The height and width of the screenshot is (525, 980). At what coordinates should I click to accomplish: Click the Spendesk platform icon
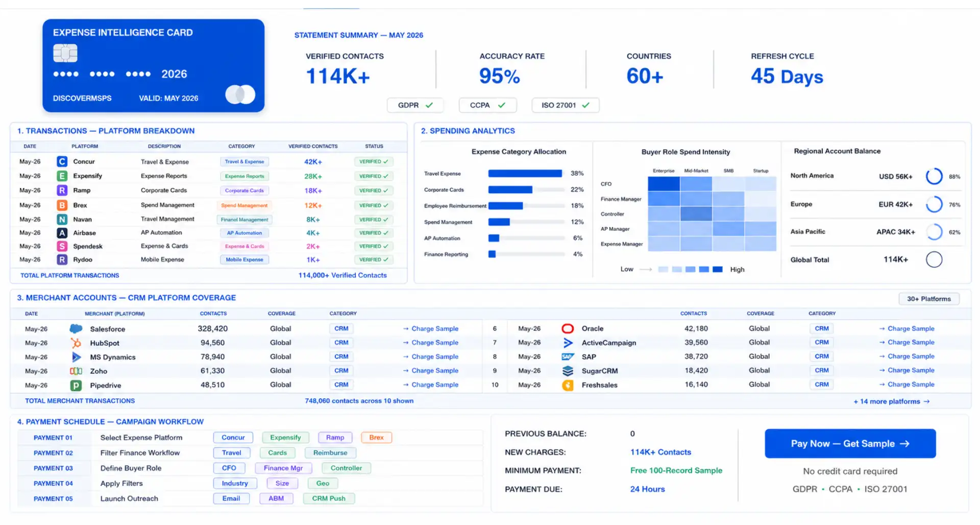(x=62, y=246)
